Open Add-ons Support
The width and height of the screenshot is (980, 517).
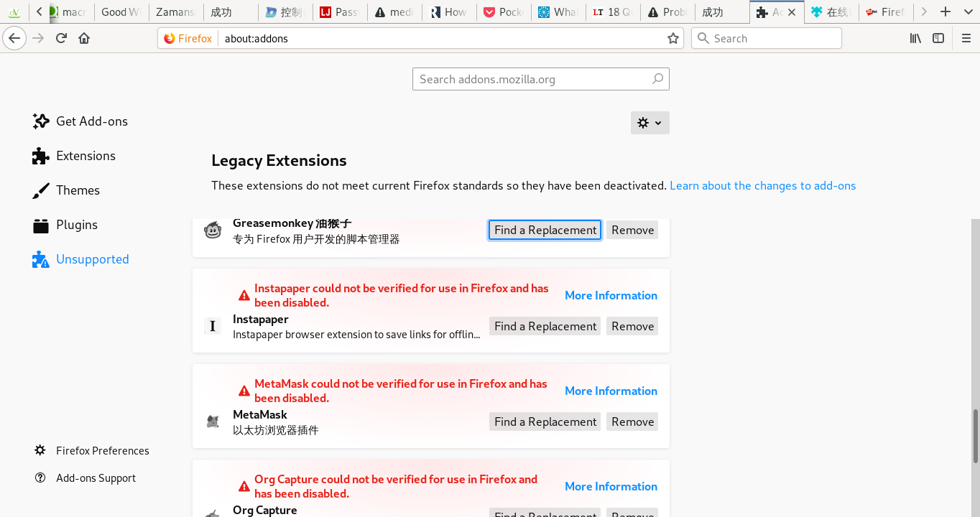point(85,478)
